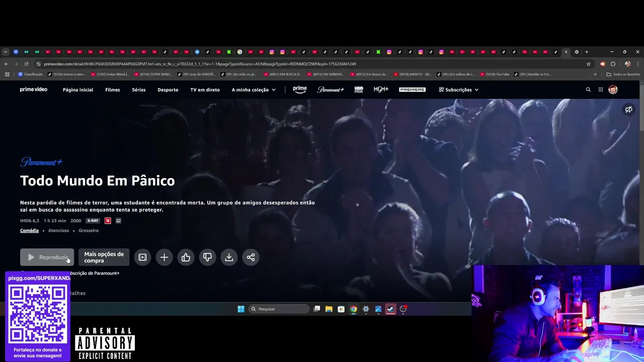This screenshot has height=362, width=644.
Task: Open the TV em direto menu item
Action: (205, 89)
